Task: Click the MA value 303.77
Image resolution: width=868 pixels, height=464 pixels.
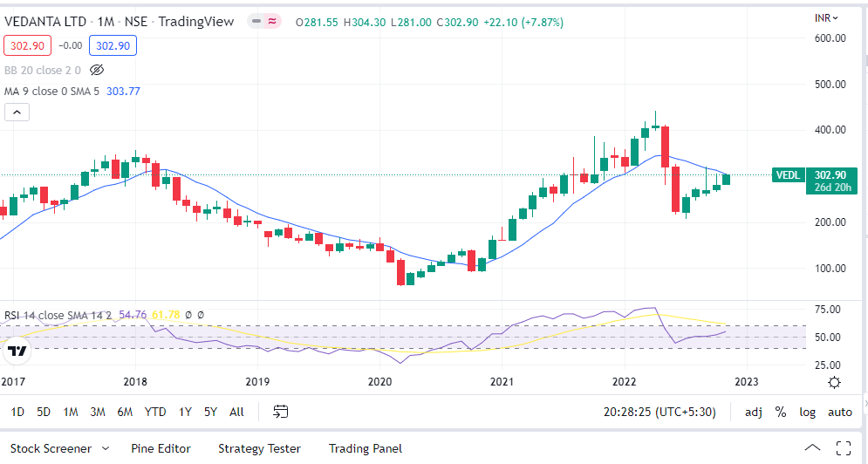Action: [123, 92]
